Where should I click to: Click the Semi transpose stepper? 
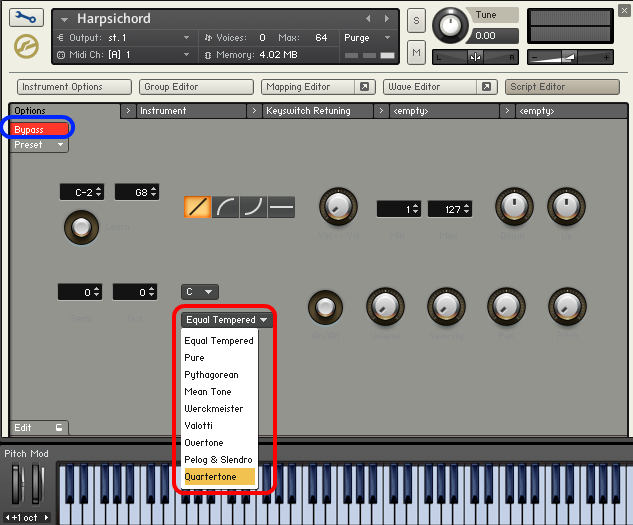tap(80, 292)
